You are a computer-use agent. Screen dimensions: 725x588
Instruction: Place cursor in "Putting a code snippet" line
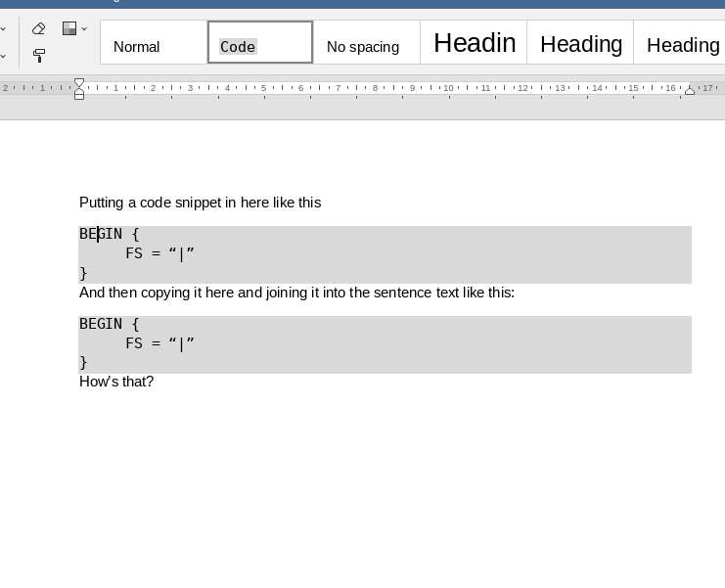coord(200,203)
